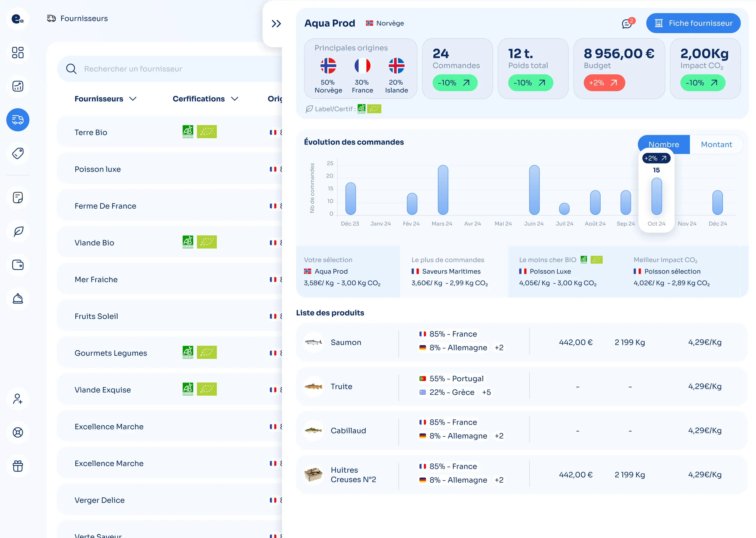Open the statistics chart sidebar icon

coord(18,86)
